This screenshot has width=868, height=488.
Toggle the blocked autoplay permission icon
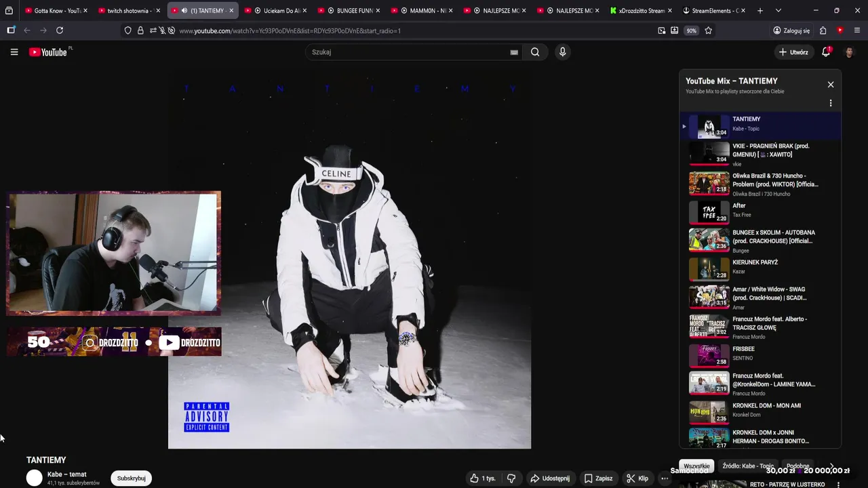172,30
